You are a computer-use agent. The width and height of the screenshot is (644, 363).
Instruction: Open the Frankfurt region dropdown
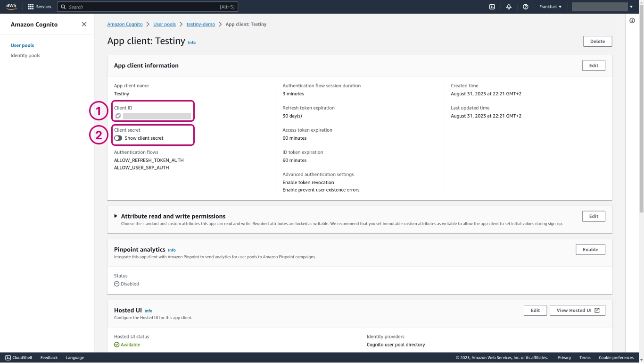550,7
